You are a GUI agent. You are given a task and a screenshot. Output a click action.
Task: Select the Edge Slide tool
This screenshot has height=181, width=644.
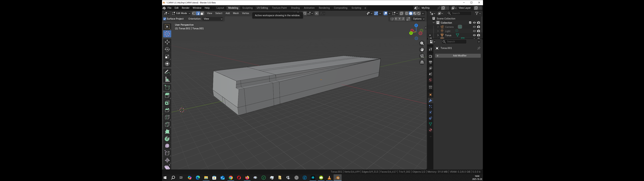click(167, 153)
